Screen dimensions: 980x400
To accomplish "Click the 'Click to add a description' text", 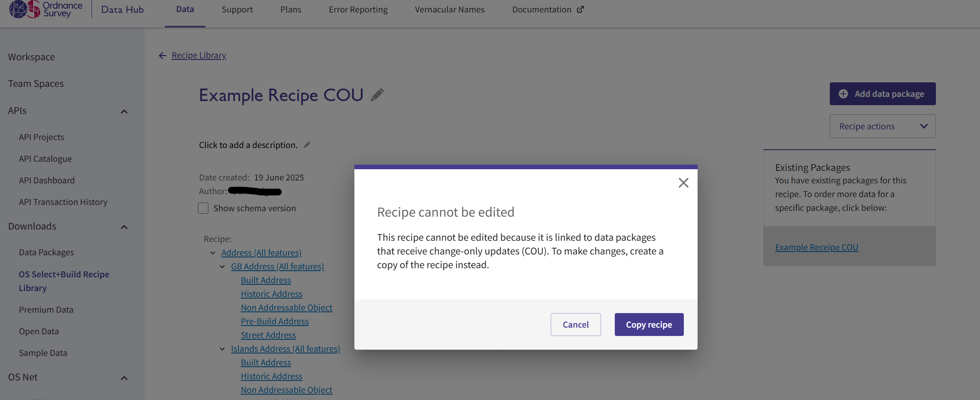I will [x=247, y=145].
